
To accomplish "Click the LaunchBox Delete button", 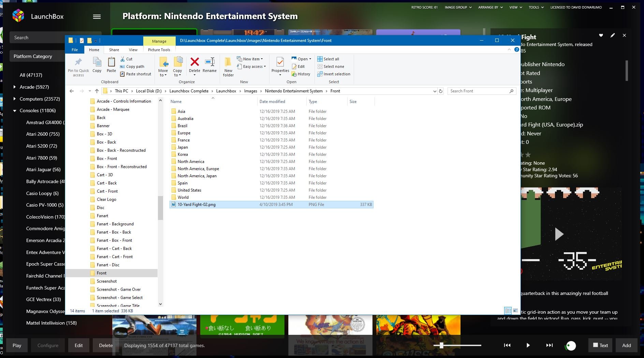I will (106, 345).
